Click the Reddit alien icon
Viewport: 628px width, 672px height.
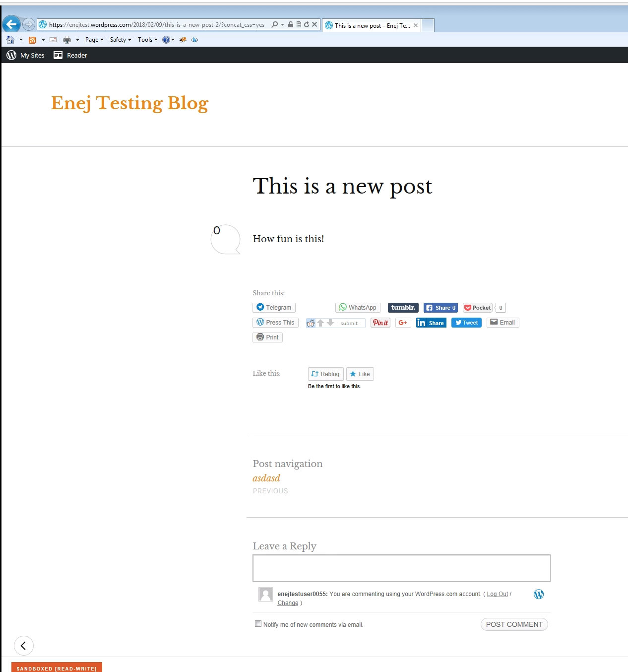coord(311,323)
